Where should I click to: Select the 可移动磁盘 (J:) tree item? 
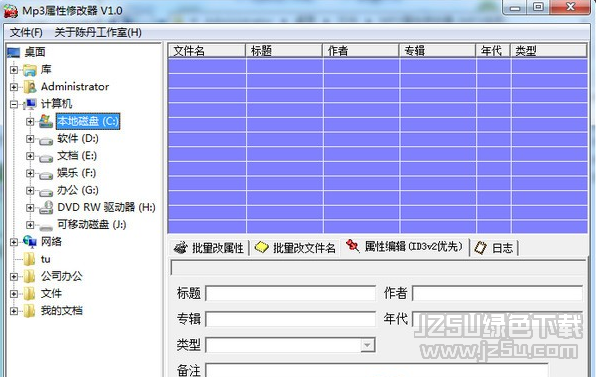92,225
